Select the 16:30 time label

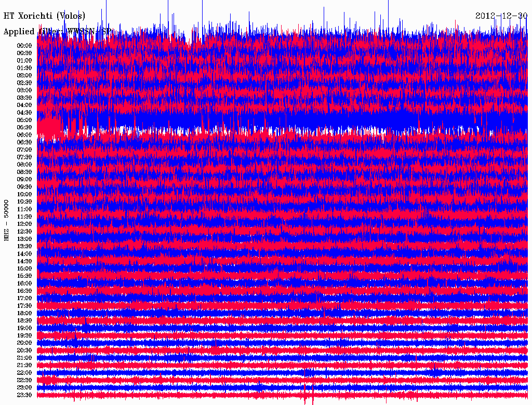tap(24, 291)
